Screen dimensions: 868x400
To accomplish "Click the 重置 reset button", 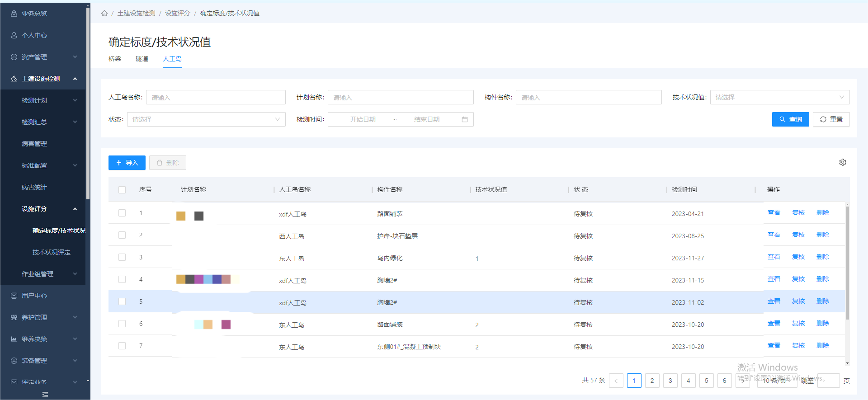I will pos(831,119).
